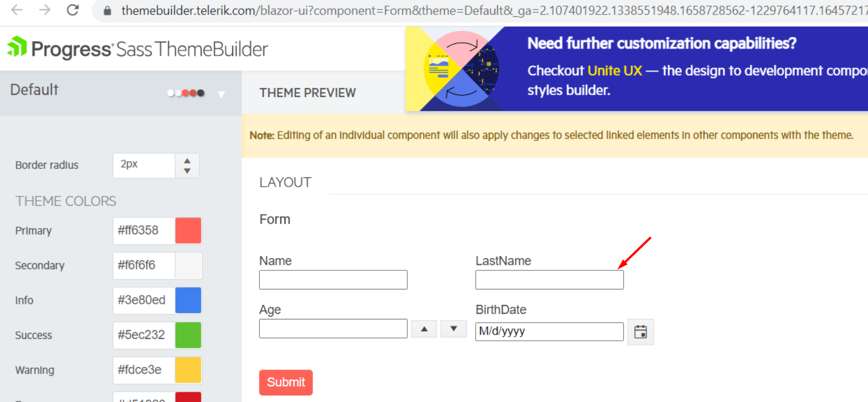Increase Border radius using the up stepper
Viewport: 868px width, 402px height.
(x=187, y=161)
